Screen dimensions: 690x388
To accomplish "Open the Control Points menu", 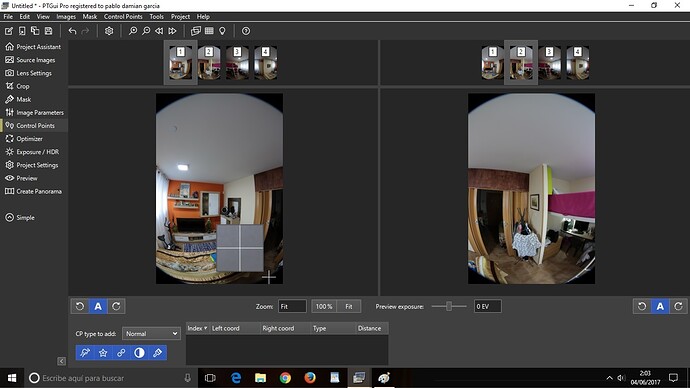I will pos(123,17).
